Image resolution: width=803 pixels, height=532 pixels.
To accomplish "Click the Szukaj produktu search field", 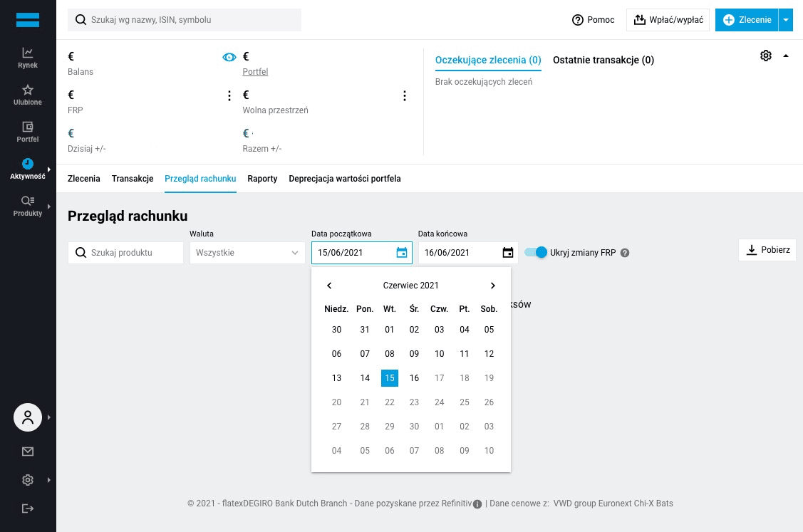I will (126, 253).
